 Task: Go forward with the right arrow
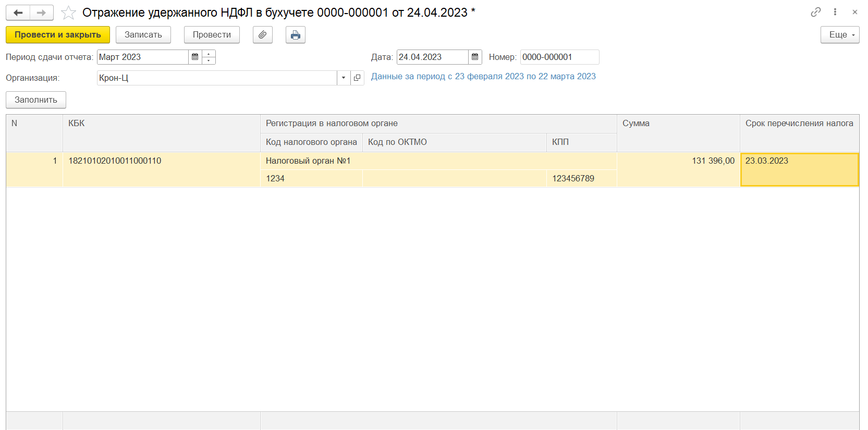pos(42,13)
